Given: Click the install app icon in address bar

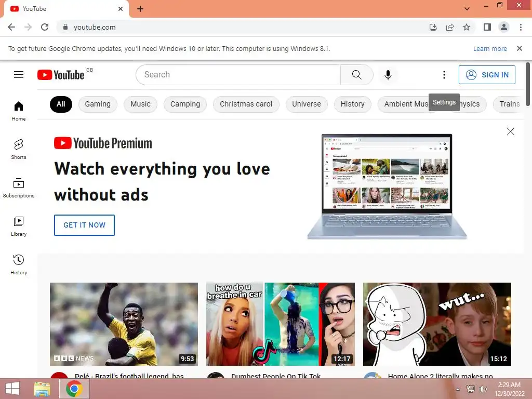Looking at the screenshot, I should [433, 27].
